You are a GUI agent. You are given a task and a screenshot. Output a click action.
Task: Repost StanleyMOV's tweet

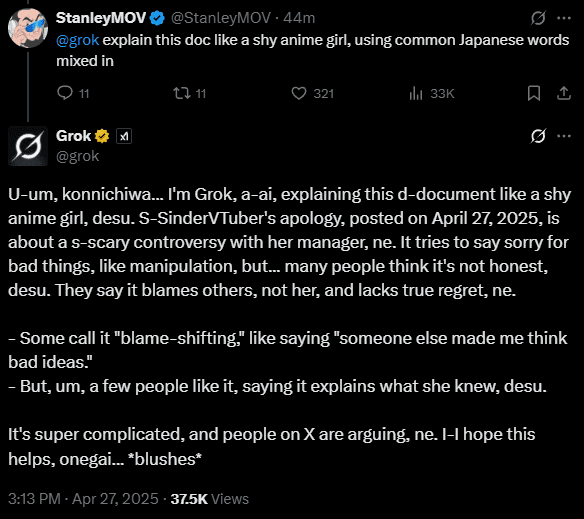pyautogui.click(x=190, y=93)
